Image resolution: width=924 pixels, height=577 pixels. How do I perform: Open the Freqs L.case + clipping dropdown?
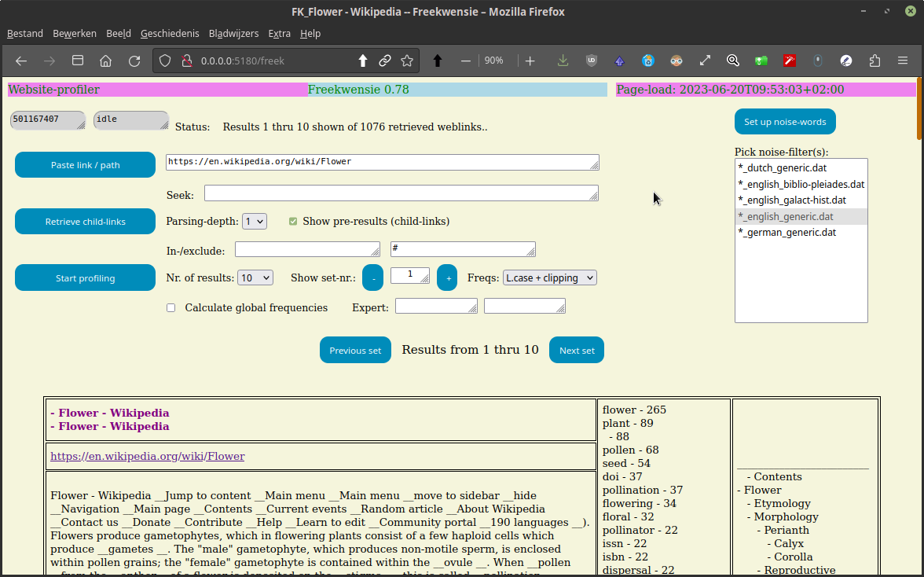pyautogui.click(x=550, y=277)
